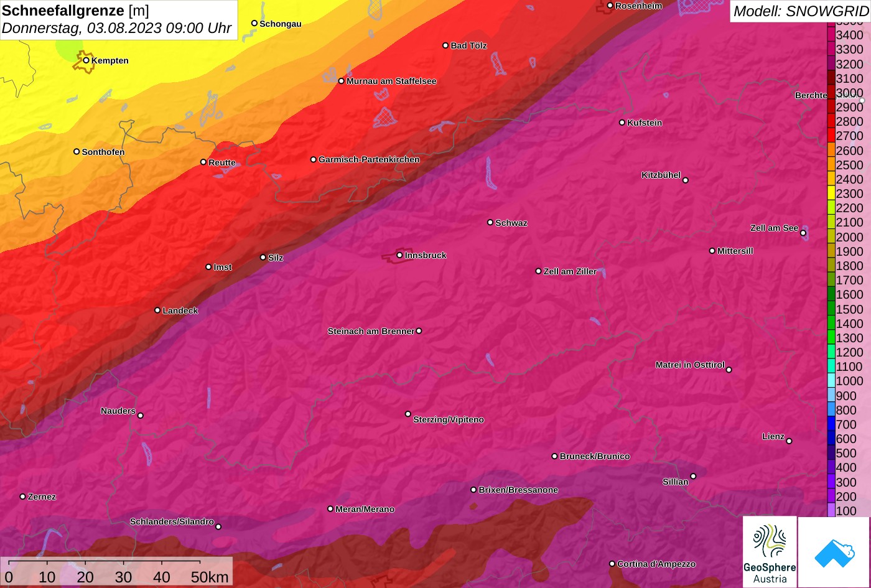Image resolution: width=871 pixels, height=588 pixels.
Task: Pick the red 2700 legend color
Action: tap(831, 136)
